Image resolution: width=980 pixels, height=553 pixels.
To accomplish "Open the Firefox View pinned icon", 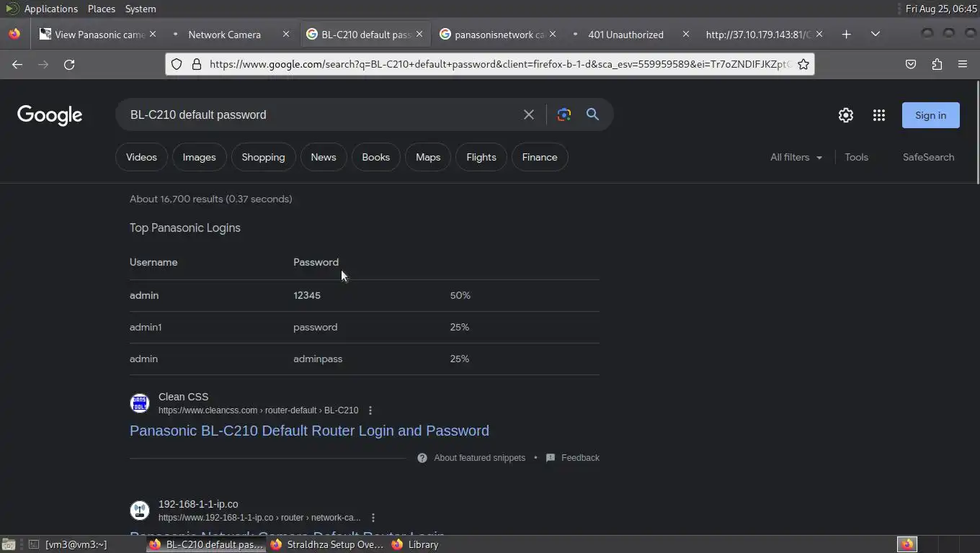I will pyautogui.click(x=14, y=34).
